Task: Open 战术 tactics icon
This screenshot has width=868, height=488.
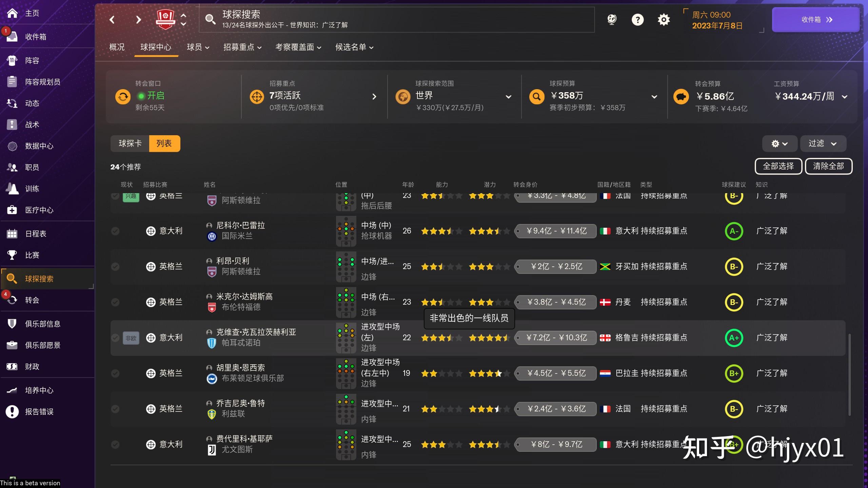Action: pyautogui.click(x=12, y=124)
